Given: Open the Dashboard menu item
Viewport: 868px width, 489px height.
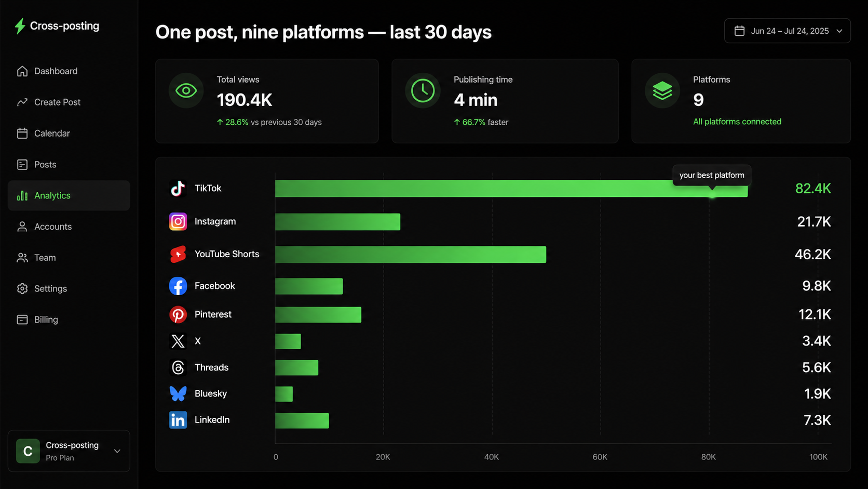Looking at the screenshot, I should (69, 71).
